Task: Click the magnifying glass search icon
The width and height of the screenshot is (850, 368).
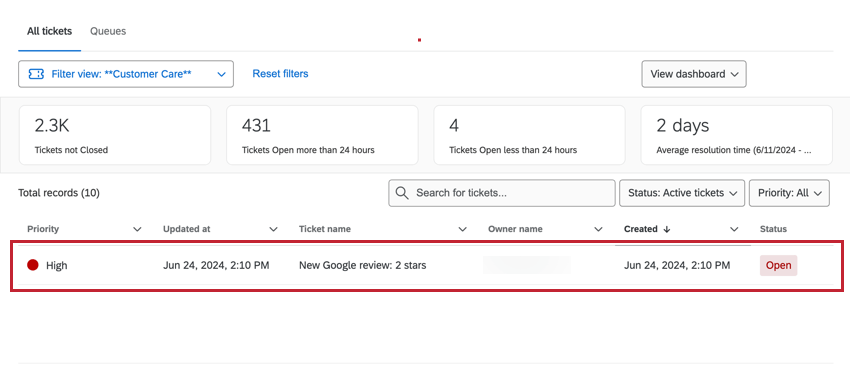Action: [x=402, y=193]
